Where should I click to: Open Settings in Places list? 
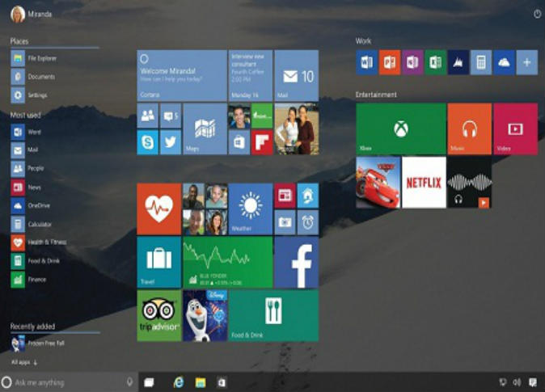pos(29,95)
